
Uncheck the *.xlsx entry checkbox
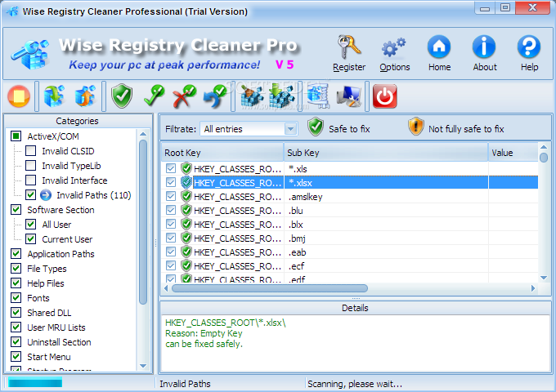pos(171,182)
